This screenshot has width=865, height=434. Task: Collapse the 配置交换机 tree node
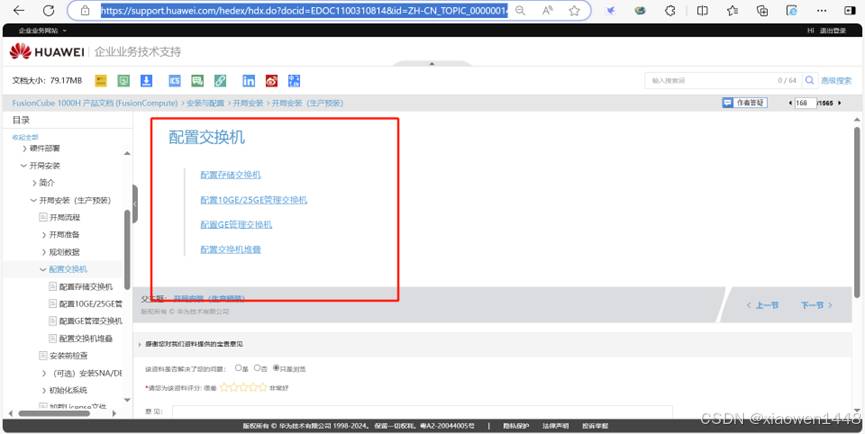(43, 269)
